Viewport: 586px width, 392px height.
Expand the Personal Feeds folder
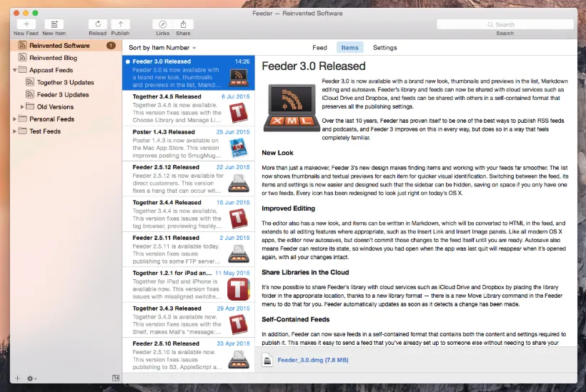pyautogui.click(x=14, y=119)
